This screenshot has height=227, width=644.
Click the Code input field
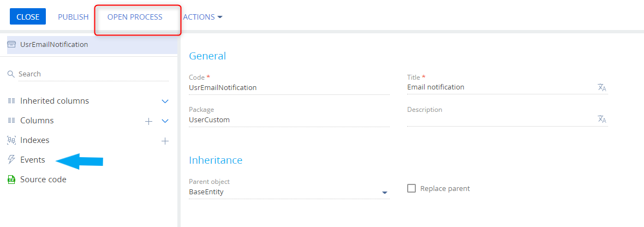point(288,87)
